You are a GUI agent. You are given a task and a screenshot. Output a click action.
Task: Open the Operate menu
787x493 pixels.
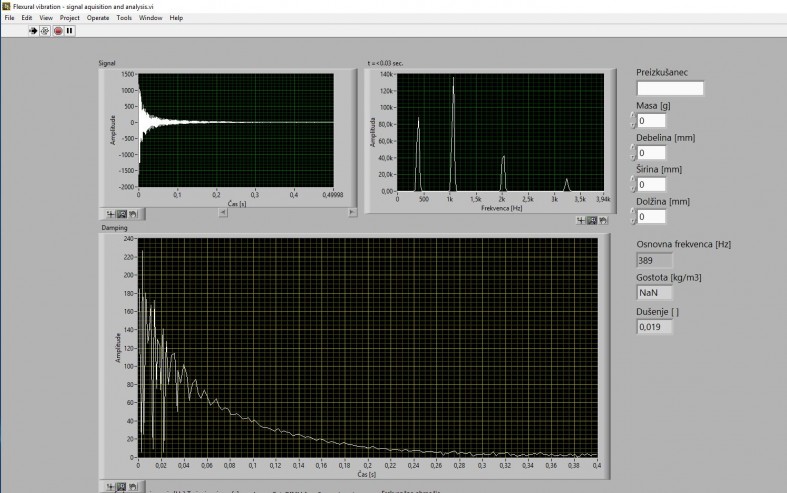point(98,18)
